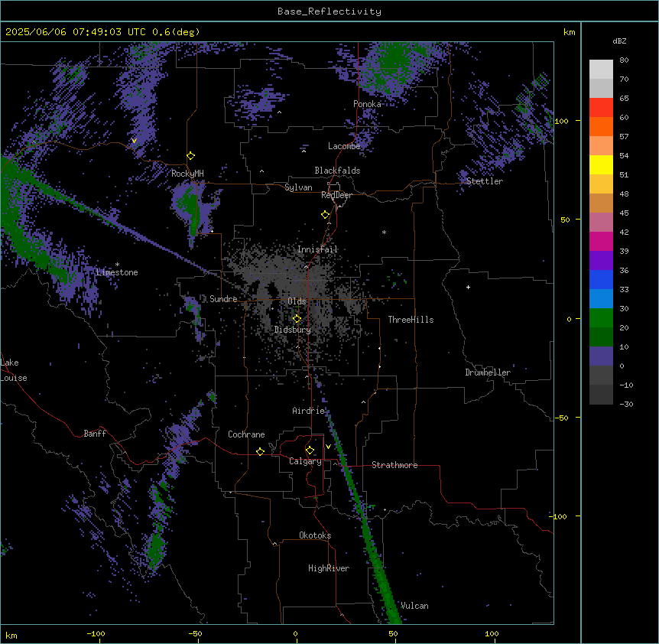Click the 50 bottom axis label
659x644 pixels.
click(393, 633)
